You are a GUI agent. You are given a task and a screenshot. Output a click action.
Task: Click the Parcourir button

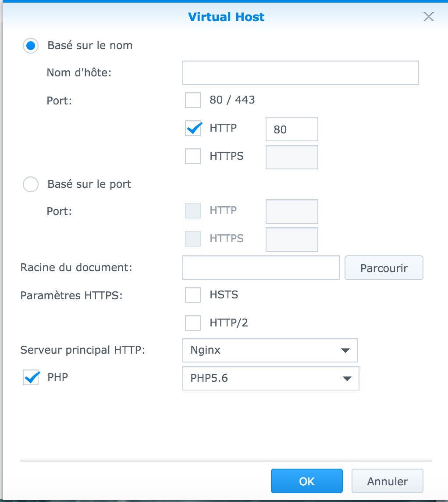[384, 268]
